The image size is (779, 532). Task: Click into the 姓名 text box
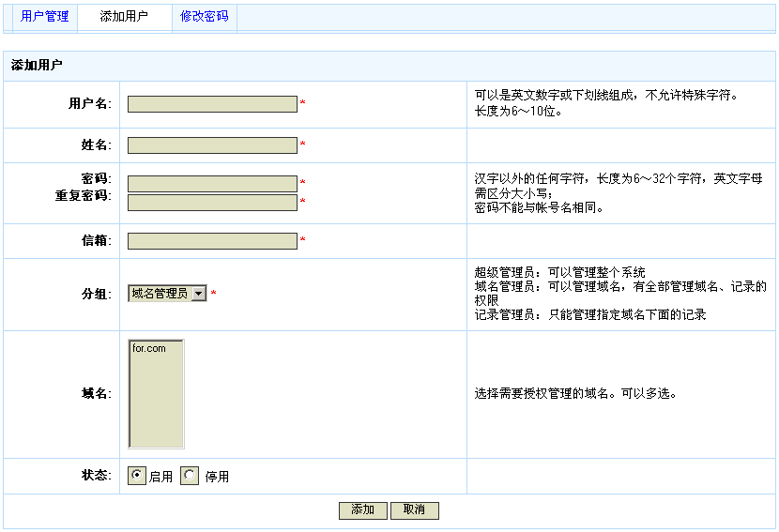coord(212,145)
